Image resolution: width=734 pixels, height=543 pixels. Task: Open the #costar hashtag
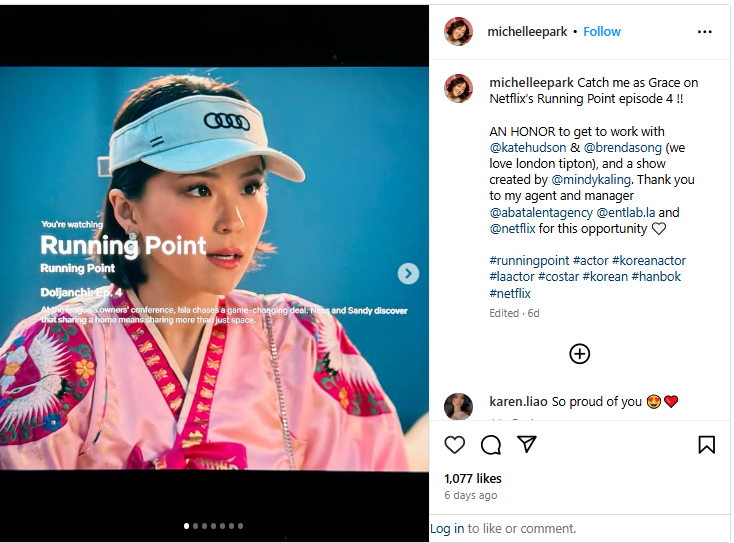(558, 277)
